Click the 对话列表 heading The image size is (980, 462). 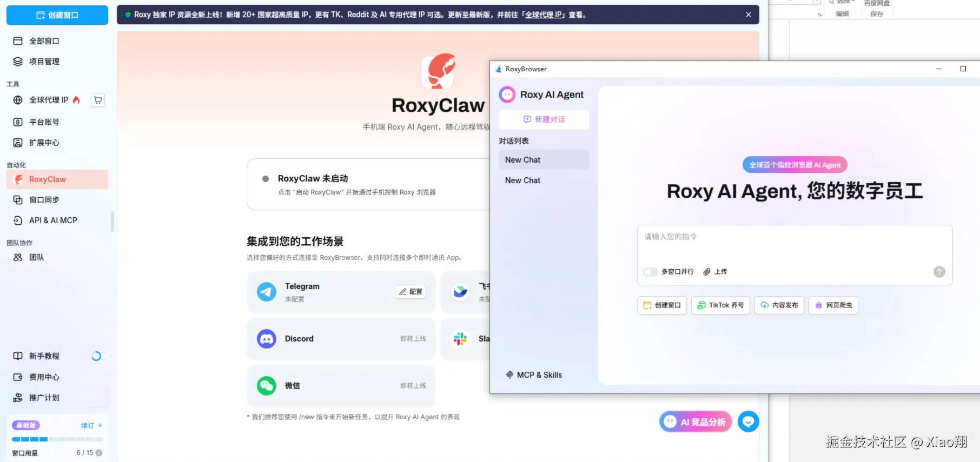click(x=514, y=141)
